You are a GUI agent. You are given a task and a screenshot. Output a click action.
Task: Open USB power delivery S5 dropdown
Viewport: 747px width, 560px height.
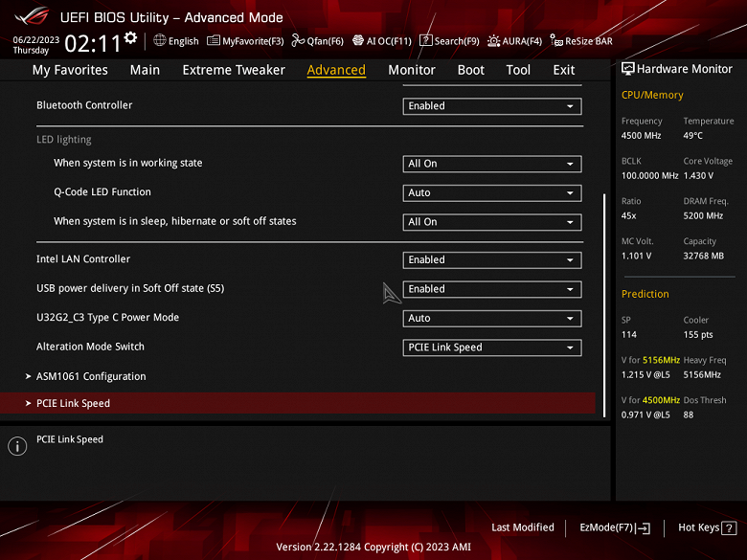click(x=492, y=289)
